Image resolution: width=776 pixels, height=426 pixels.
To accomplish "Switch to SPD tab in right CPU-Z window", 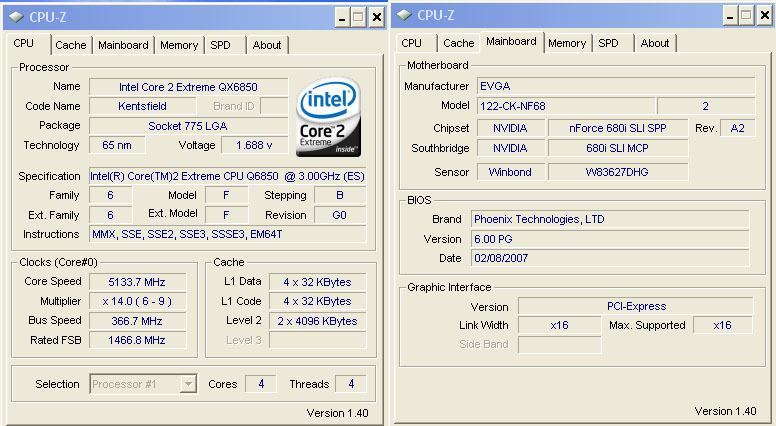I will [608, 43].
